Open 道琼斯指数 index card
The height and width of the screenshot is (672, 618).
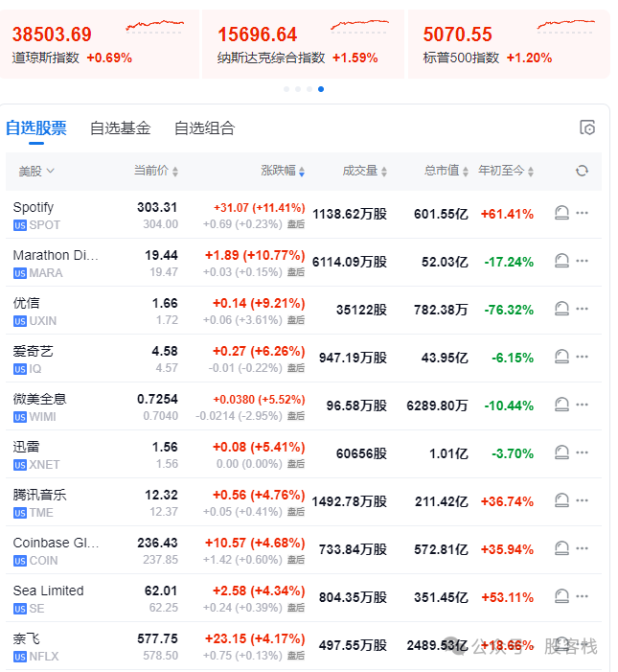[100, 44]
